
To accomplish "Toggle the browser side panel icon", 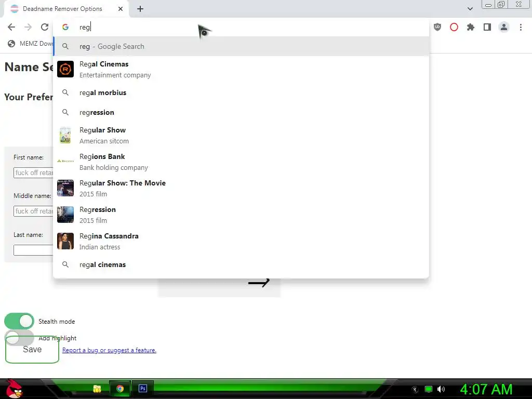I will (x=487, y=27).
